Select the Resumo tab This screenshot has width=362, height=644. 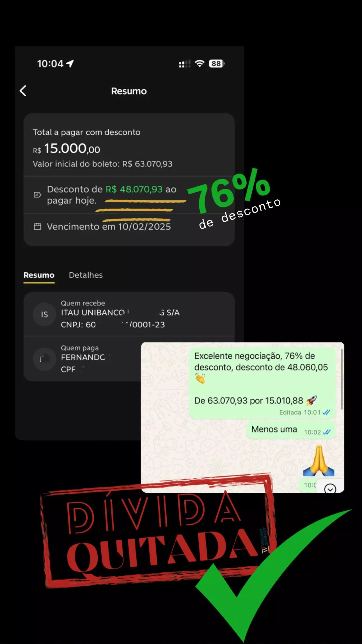coord(39,275)
